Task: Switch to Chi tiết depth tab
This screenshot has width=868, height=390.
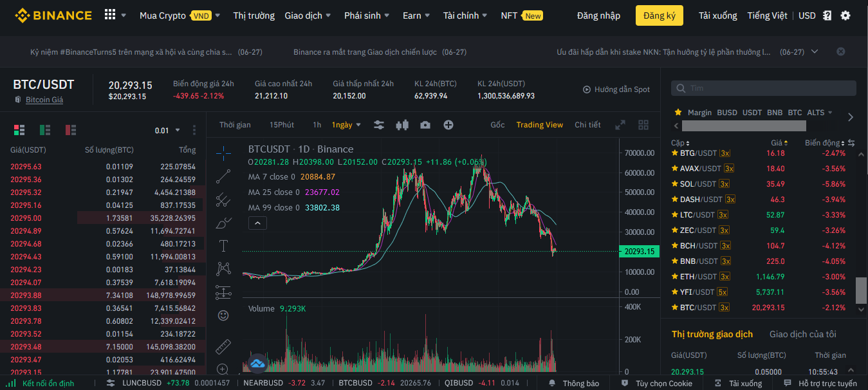Action: point(587,125)
